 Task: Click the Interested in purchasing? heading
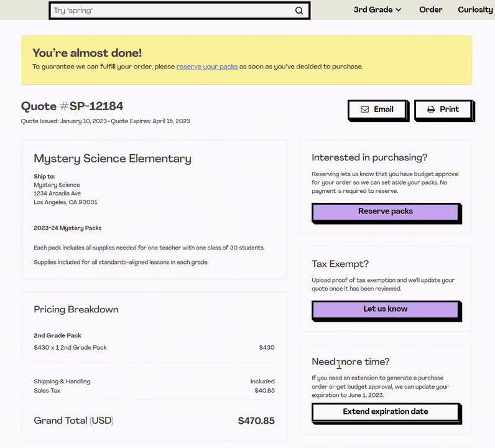coord(369,157)
